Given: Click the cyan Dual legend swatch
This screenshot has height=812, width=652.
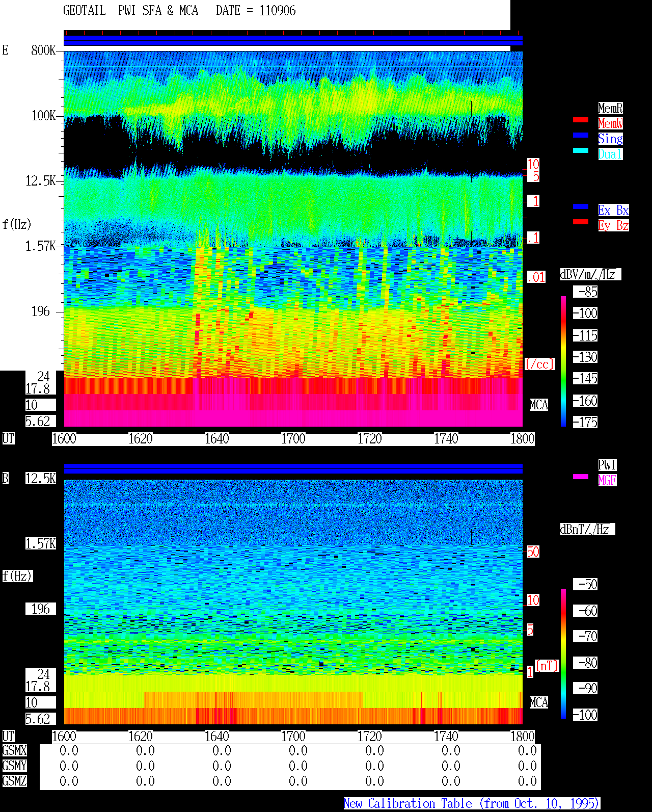Looking at the screenshot, I should tap(581, 150).
